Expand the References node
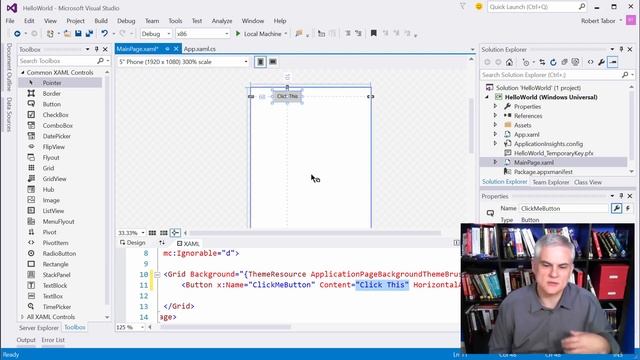The height and width of the screenshot is (360, 640). 495,116
